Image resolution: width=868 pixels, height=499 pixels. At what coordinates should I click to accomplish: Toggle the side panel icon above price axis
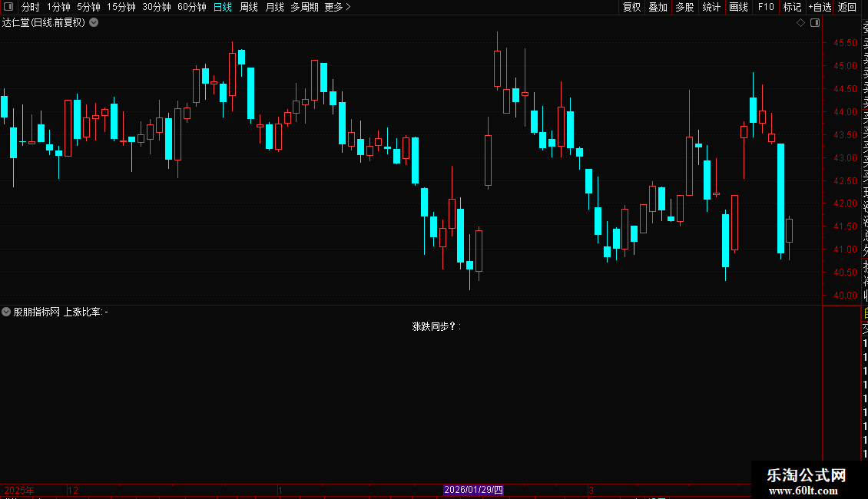[815, 23]
